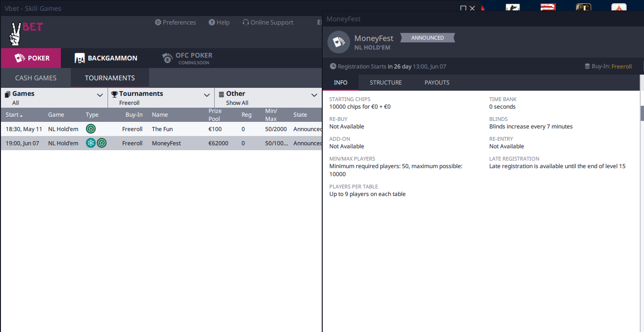
Task: Select the Tournaments tab
Action: [x=110, y=78]
